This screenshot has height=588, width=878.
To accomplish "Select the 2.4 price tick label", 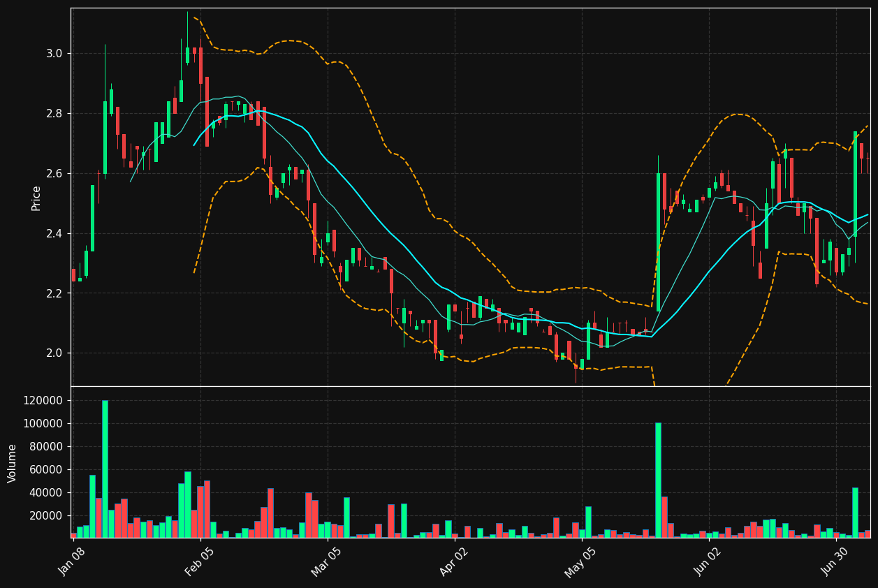I will click(54, 233).
